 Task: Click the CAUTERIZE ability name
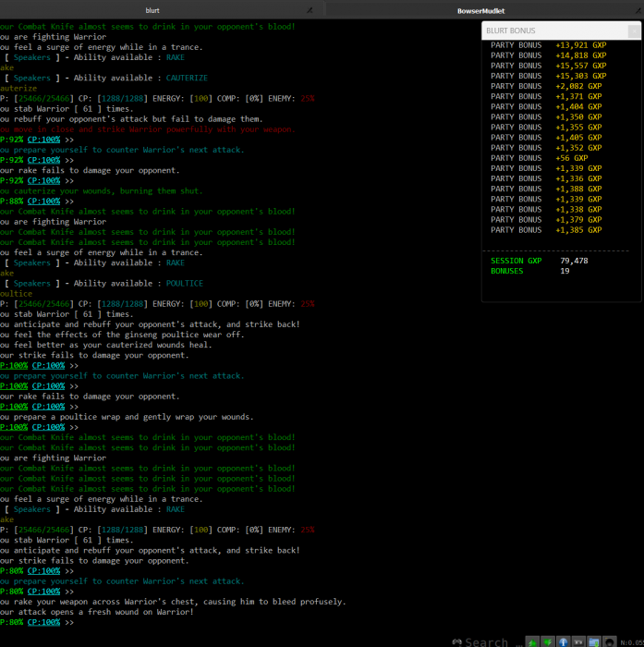[x=187, y=78]
